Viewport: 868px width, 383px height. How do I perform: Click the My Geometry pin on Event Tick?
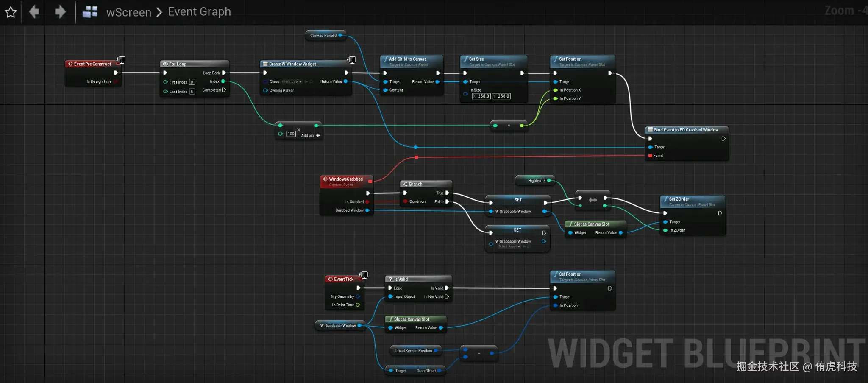358,296
